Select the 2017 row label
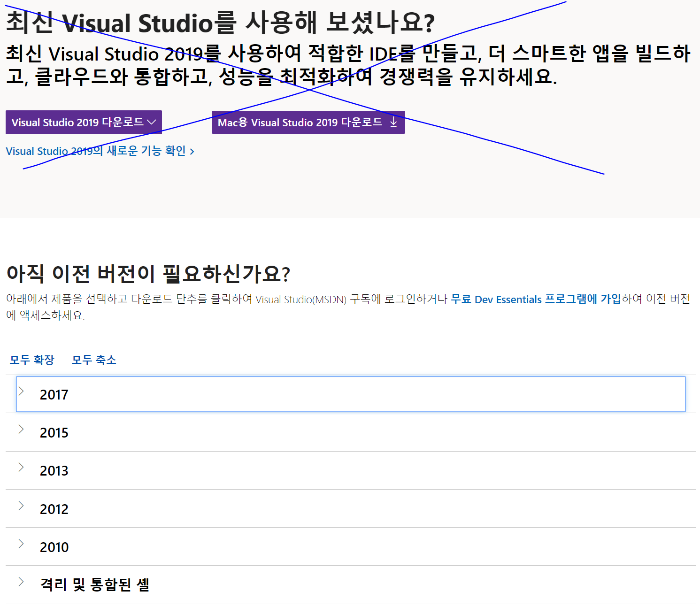Screen dimensions: 700x607 coord(54,395)
